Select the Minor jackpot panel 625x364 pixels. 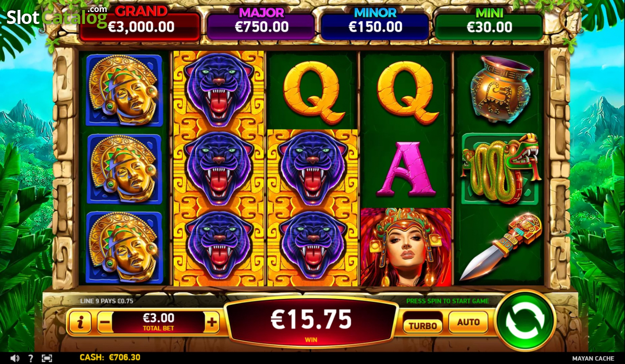tap(375, 24)
